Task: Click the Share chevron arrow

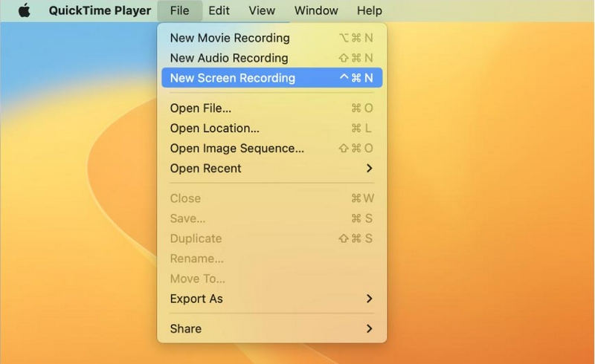Action: 369,328
